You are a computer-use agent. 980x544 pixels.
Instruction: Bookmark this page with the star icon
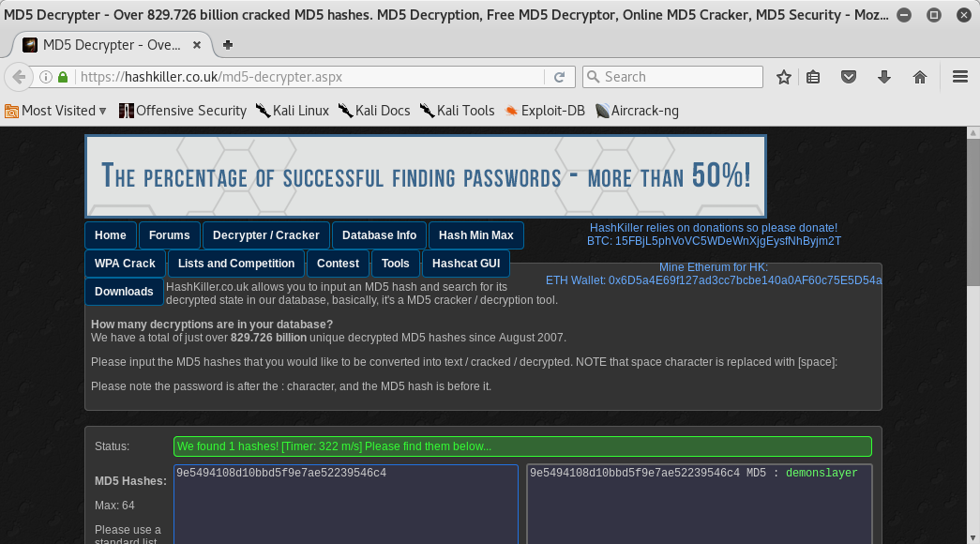coord(784,77)
